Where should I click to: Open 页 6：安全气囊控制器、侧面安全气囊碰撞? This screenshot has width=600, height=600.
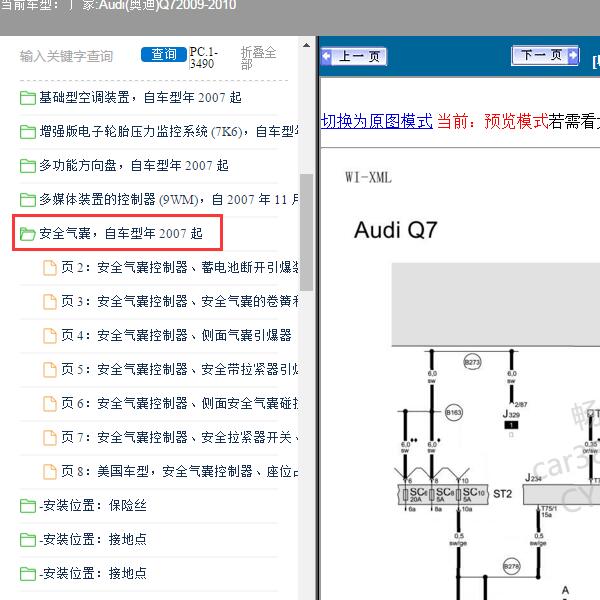pos(180,403)
